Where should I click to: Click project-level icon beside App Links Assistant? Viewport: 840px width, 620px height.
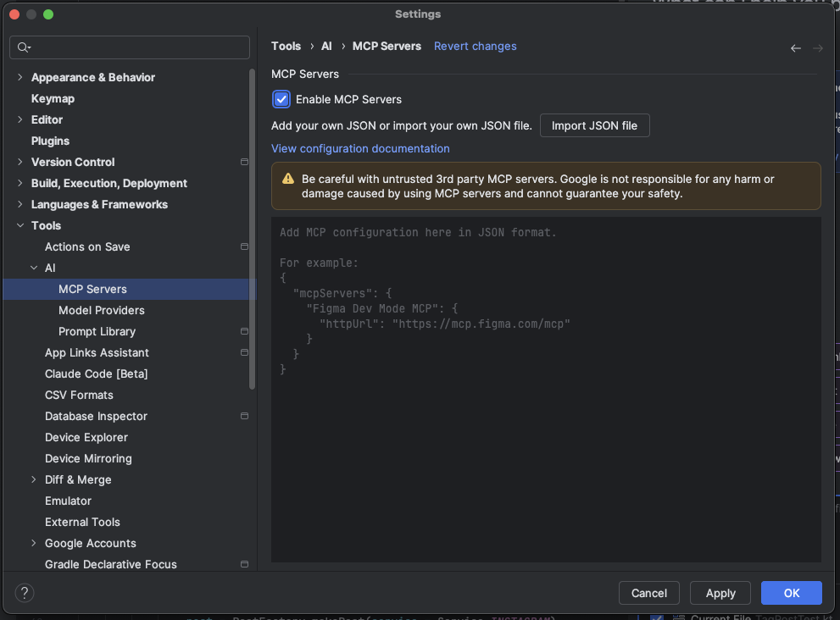pos(244,352)
